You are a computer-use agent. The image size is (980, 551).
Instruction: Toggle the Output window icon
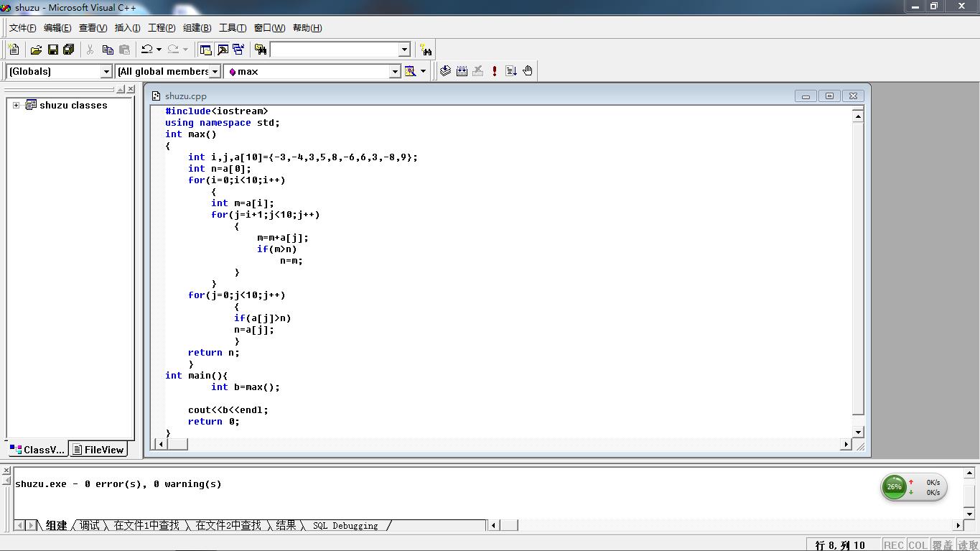coord(223,50)
